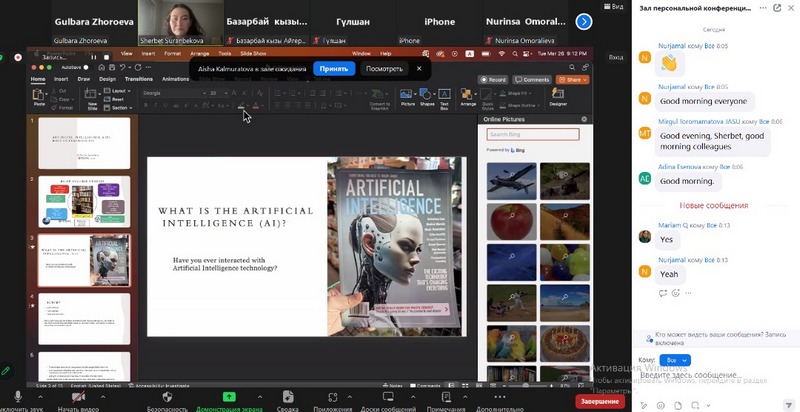
Task: Click Посмотреть in the waiting room notice
Action: tap(384, 69)
